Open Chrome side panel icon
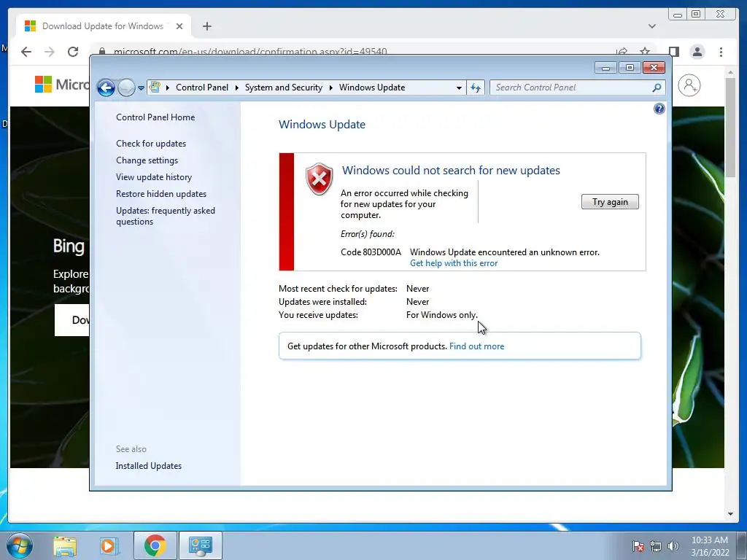This screenshot has width=747, height=560. [x=673, y=52]
